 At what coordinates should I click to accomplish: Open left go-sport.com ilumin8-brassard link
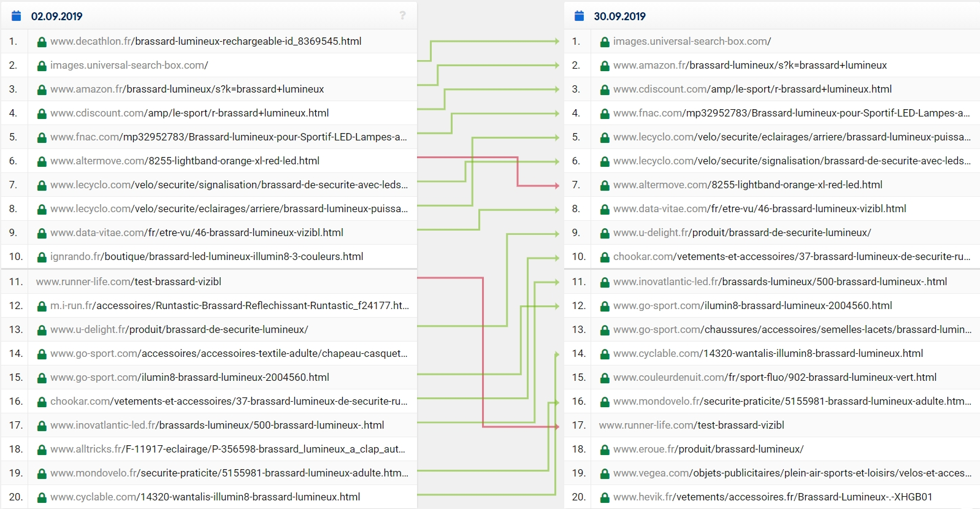189,377
